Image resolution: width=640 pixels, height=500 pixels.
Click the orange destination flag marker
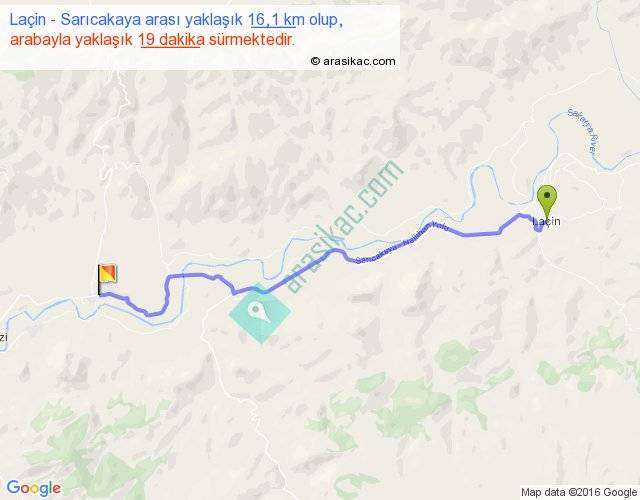click(107, 279)
